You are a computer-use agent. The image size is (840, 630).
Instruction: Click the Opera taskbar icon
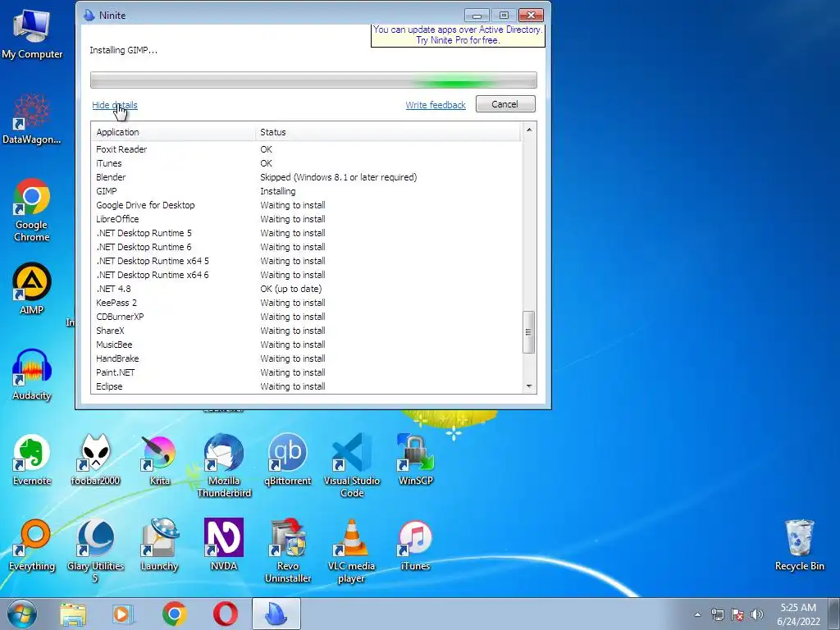pos(226,614)
